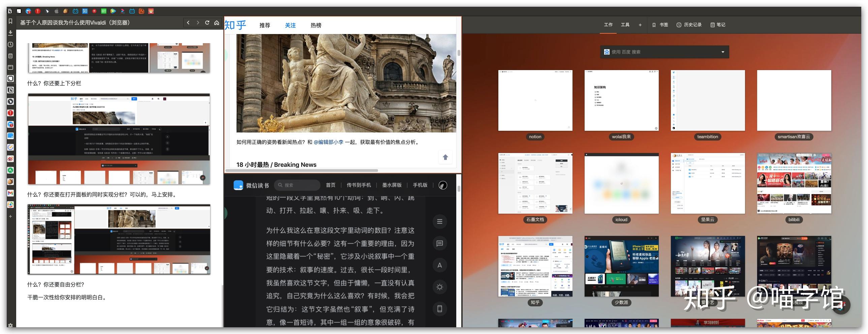Add a new web panel with plus icon
The height and width of the screenshot is (334, 868).
10,216
